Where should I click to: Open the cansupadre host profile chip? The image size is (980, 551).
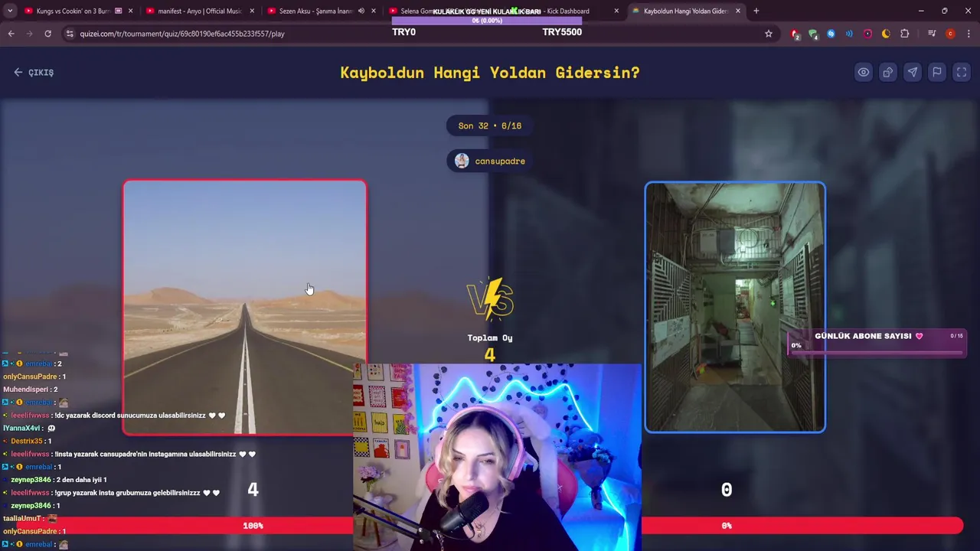(x=490, y=161)
